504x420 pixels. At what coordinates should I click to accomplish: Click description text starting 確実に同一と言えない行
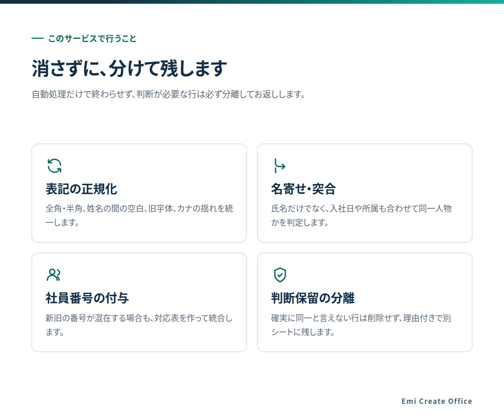tap(361, 325)
